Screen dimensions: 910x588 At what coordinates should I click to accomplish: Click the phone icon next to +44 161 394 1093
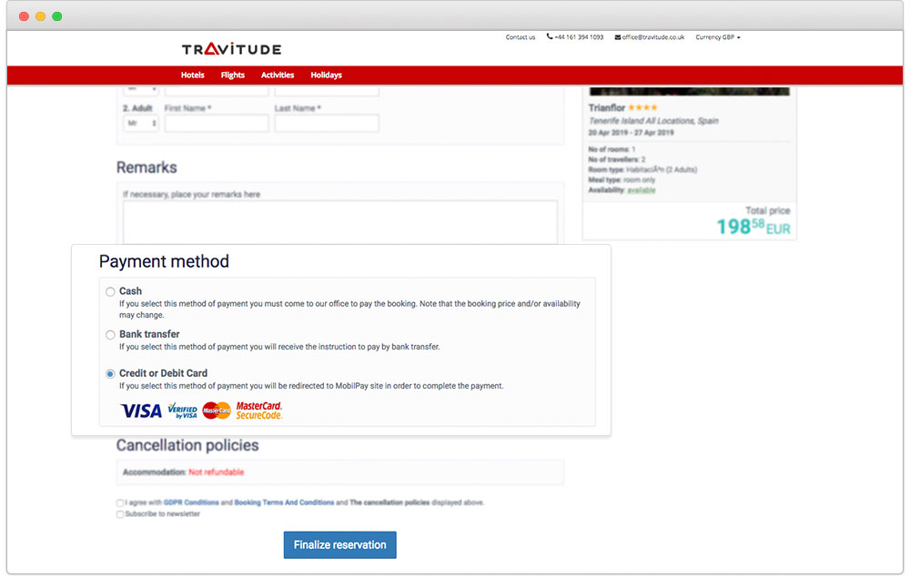pyautogui.click(x=550, y=36)
